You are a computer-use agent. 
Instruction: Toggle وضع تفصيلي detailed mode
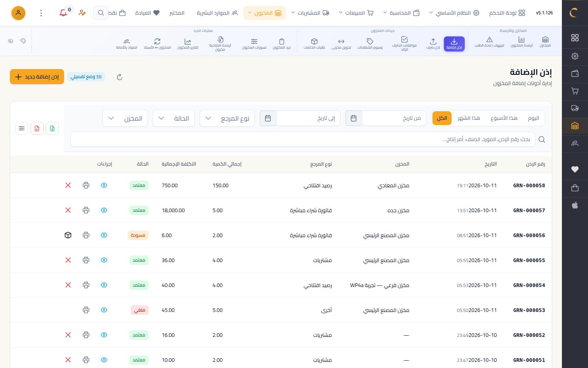coord(86,76)
